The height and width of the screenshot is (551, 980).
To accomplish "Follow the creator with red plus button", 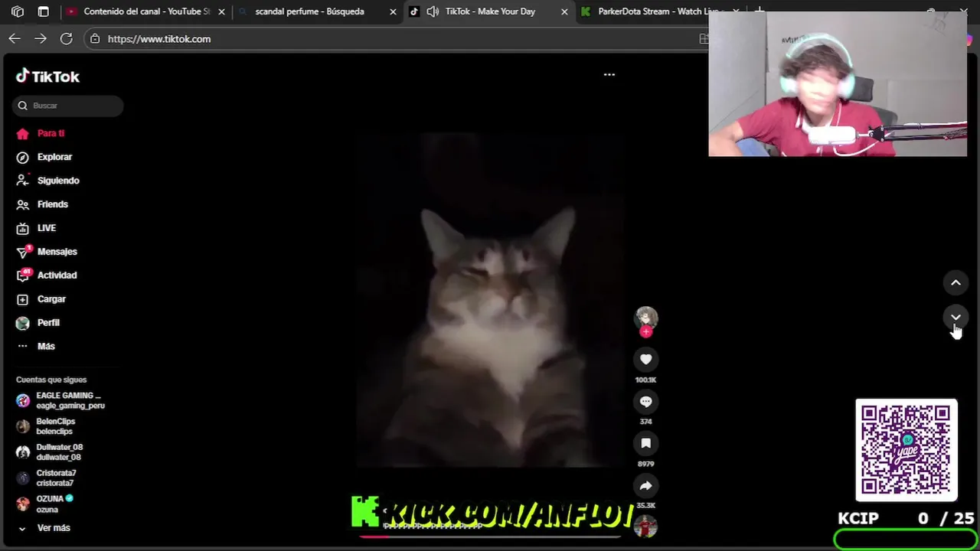I will (x=646, y=331).
